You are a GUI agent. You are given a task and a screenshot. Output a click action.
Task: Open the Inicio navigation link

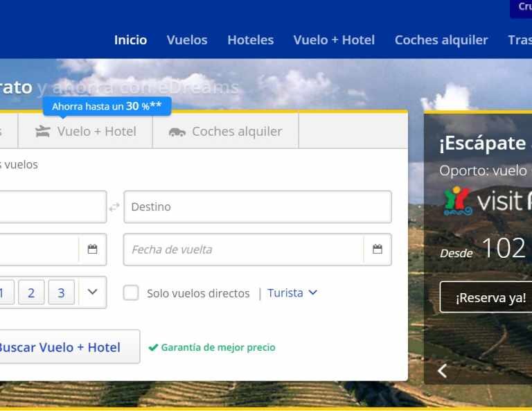130,40
